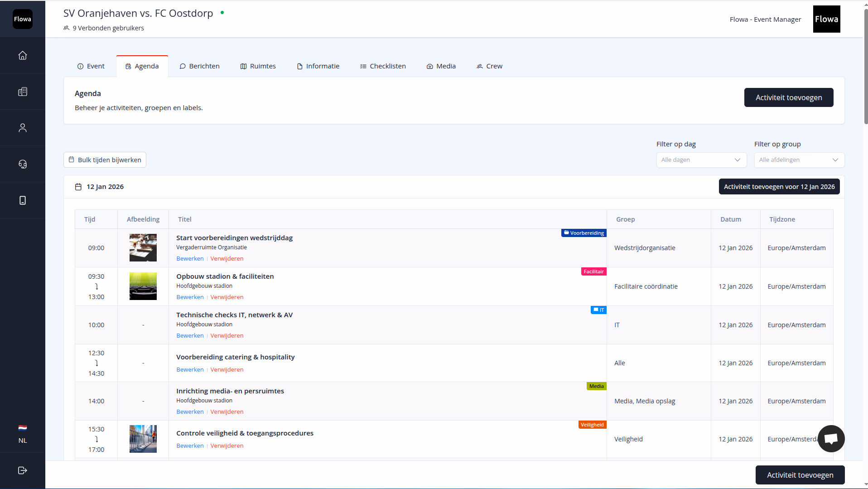Open thumbnail of Controle veiligheid activity
Screen dimensions: 868x489
143,439
